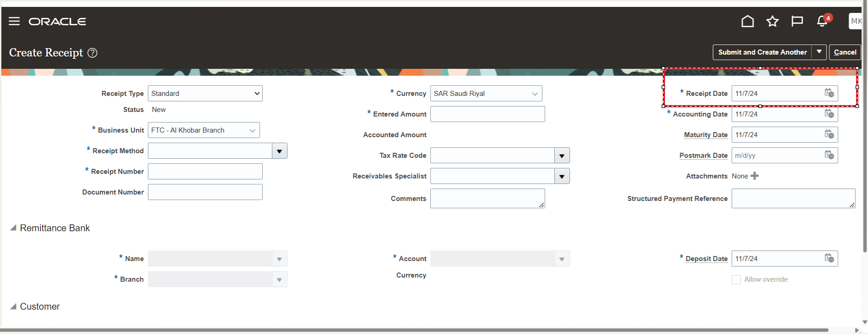Open the hamburger navigator menu
The height and width of the screenshot is (334, 868).
pyautogui.click(x=14, y=21)
